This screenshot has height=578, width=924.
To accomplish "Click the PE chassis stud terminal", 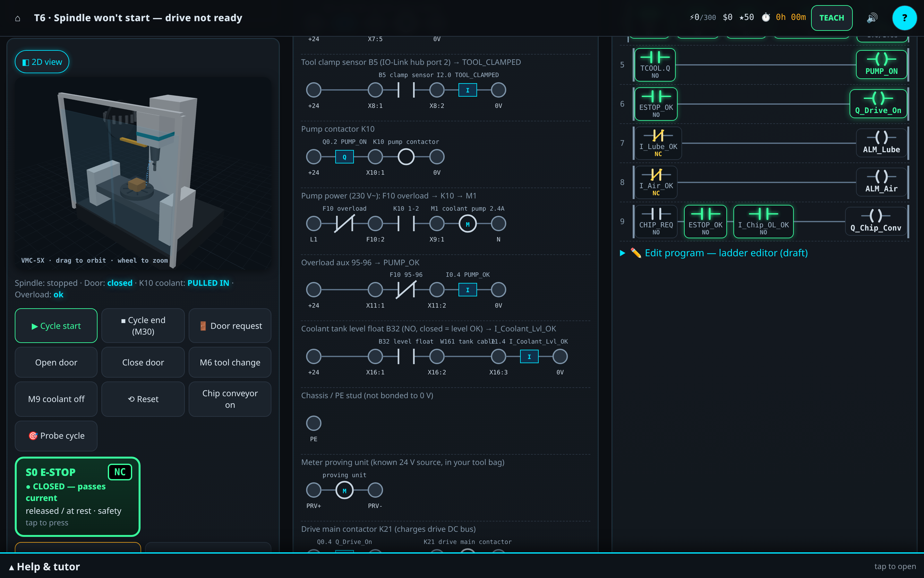I will [x=313, y=424].
